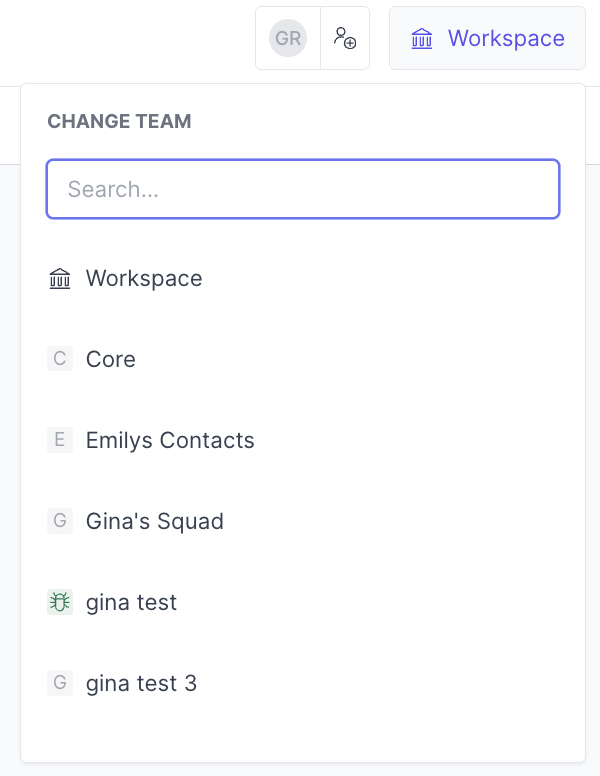Click the add member icon
600x776 pixels.
click(x=345, y=39)
